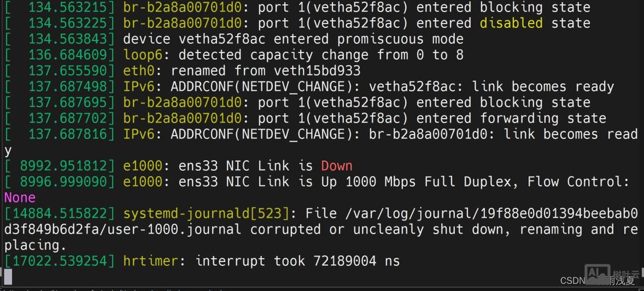Click the AI watermark icon
The width and height of the screenshot is (644, 291).
click(597, 274)
